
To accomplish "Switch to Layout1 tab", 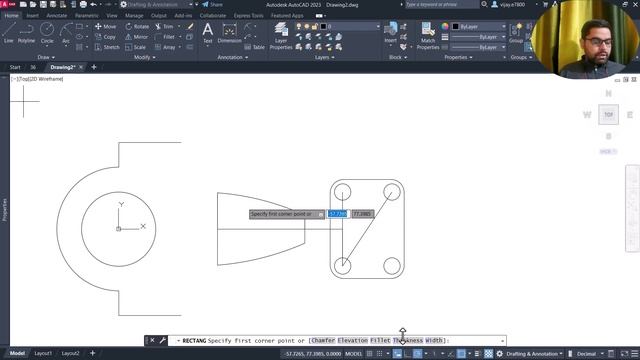I will 43,353.
